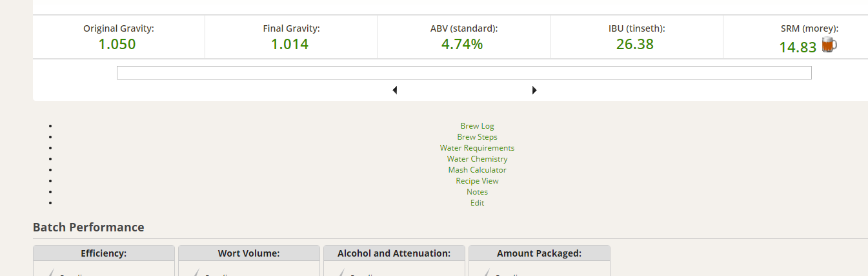Click the Amount Packaged panel header

click(539, 253)
